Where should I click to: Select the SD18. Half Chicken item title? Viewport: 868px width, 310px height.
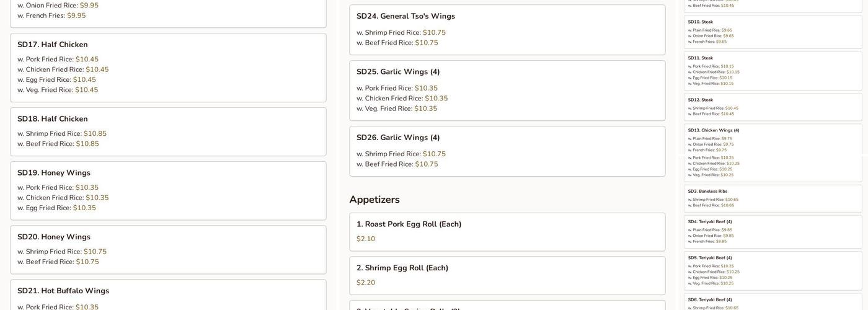click(53, 119)
